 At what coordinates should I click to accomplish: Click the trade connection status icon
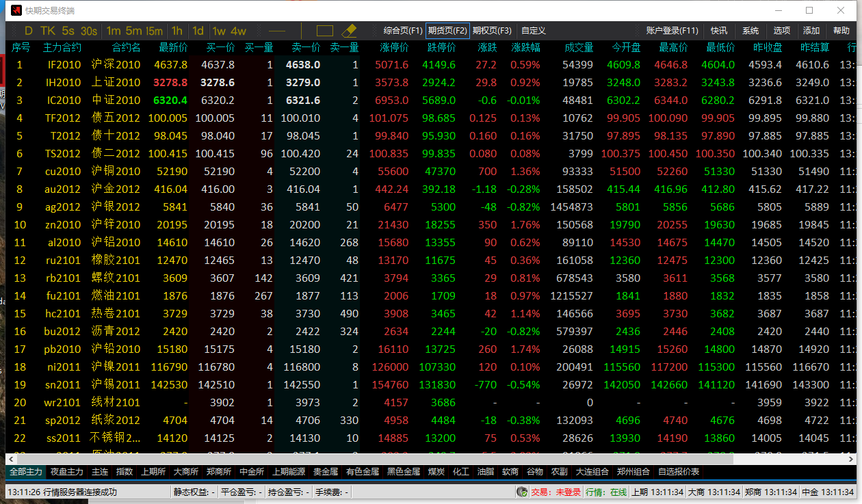click(x=522, y=492)
